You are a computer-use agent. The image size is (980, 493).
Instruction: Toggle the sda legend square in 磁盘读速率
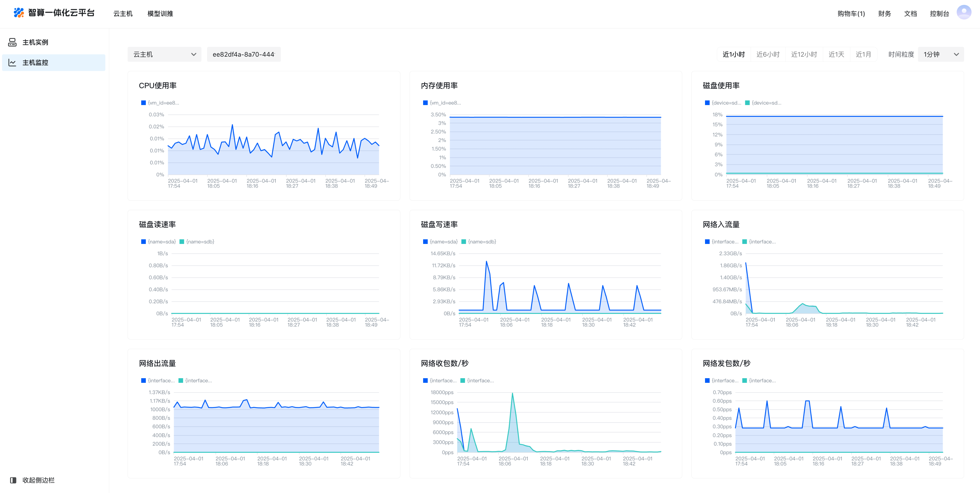[x=144, y=242]
